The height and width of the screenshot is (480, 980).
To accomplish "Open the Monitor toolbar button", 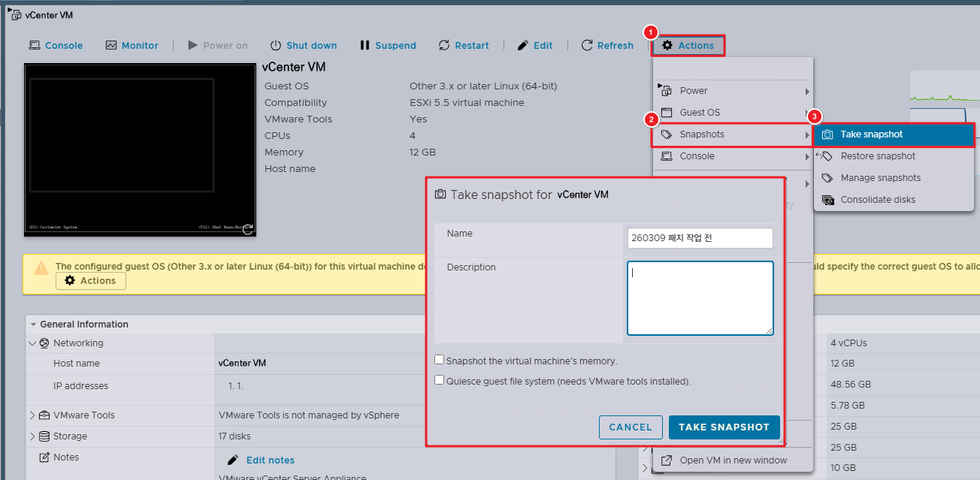I will [132, 45].
